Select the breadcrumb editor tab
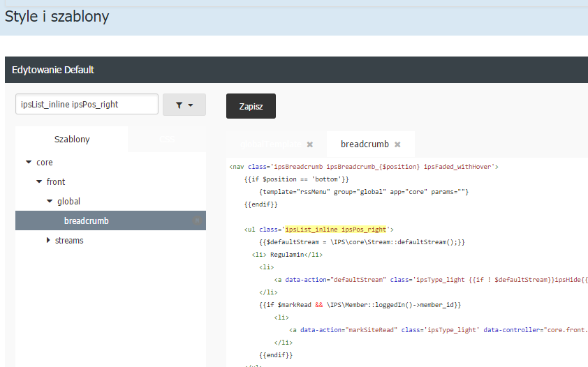Image resolution: width=588 pixels, height=367 pixels. coord(365,144)
